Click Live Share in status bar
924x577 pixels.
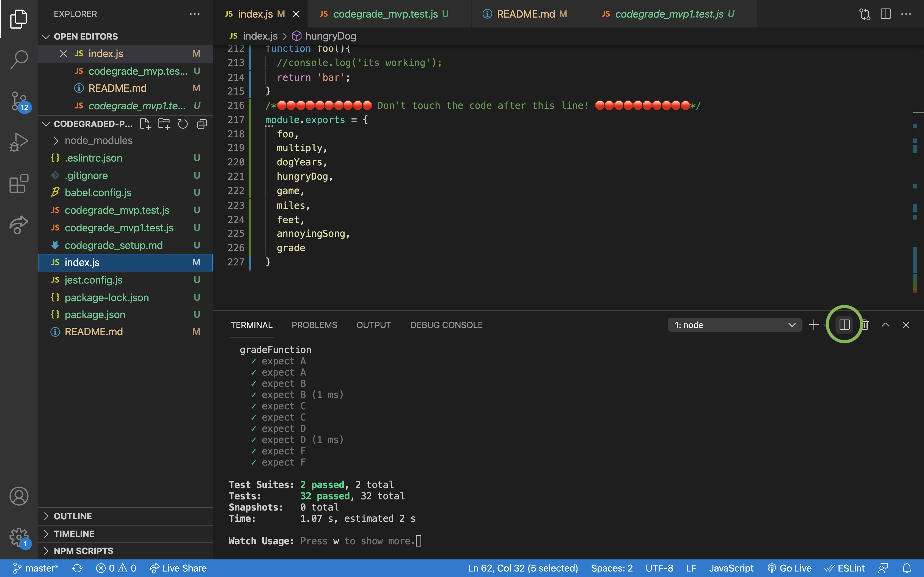178,568
